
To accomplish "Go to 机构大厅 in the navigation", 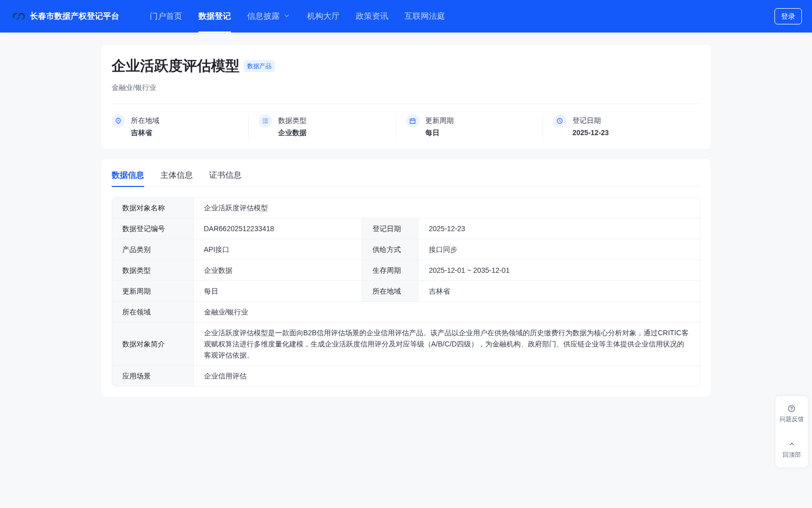I will pyautogui.click(x=323, y=16).
